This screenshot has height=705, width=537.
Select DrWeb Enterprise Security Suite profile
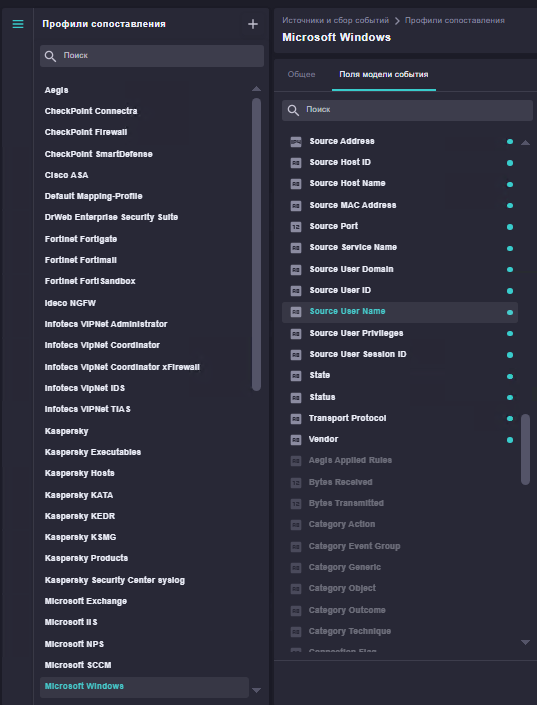point(112,217)
